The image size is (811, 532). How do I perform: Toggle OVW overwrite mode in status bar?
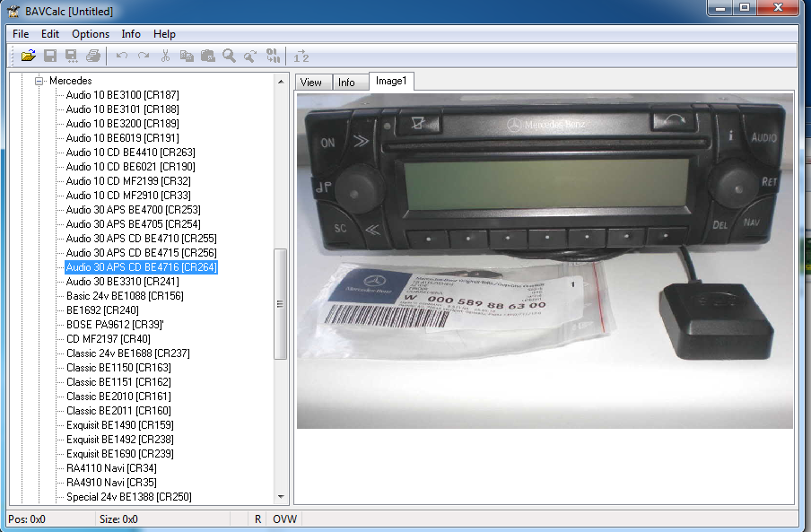pyautogui.click(x=286, y=519)
